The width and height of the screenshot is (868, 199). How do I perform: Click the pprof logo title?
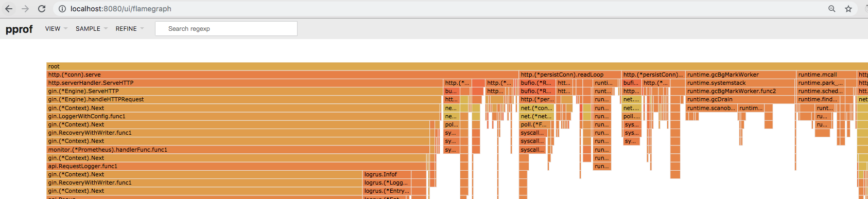pos(19,29)
